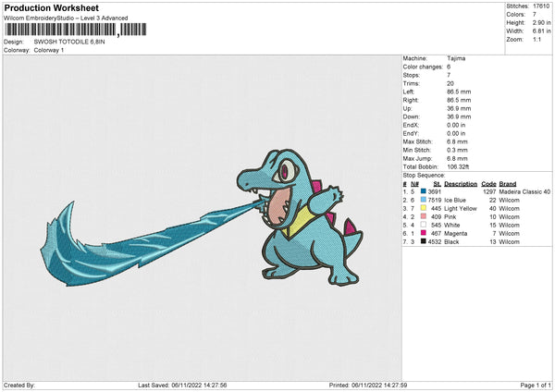Click the 'Created By:' label

click(x=19, y=385)
